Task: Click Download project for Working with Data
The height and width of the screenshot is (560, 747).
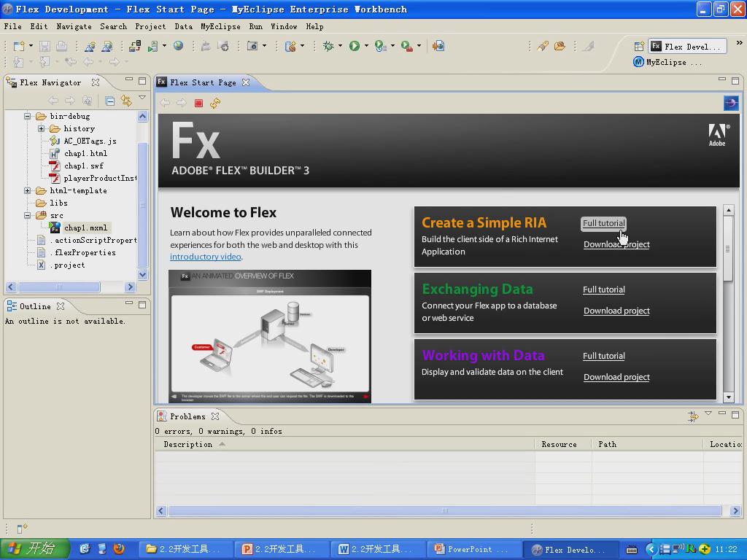Action: 616,377
